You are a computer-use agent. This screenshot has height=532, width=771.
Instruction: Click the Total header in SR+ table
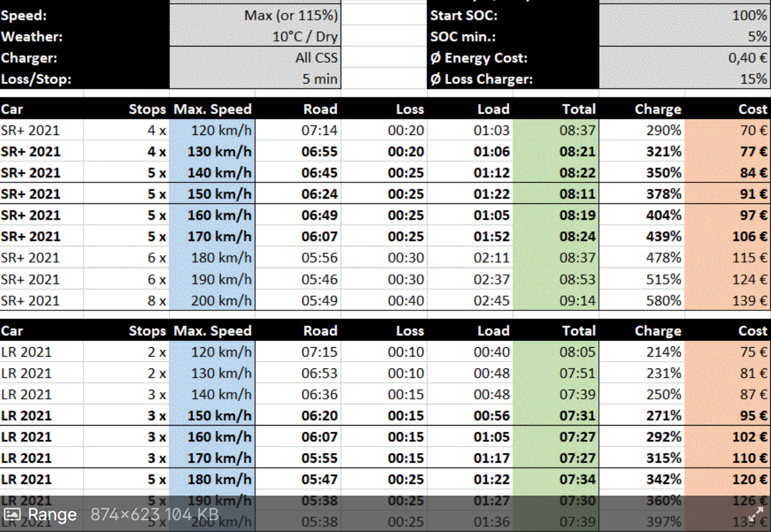(x=579, y=109)
